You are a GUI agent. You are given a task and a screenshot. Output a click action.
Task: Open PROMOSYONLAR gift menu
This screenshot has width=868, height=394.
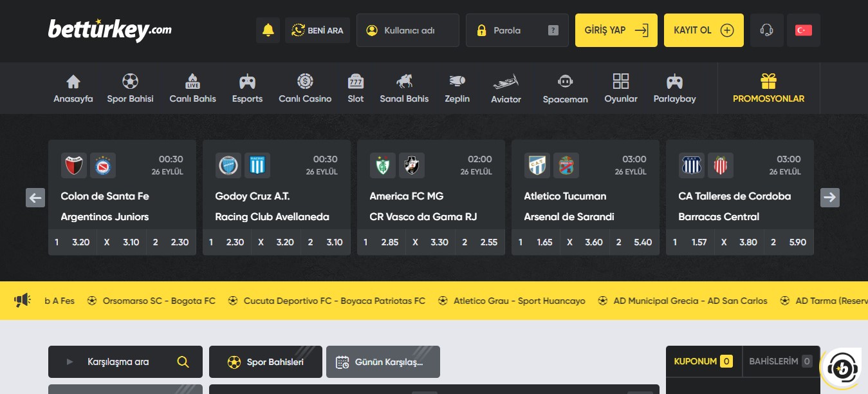pyautogui.click(x=768, y=89)
